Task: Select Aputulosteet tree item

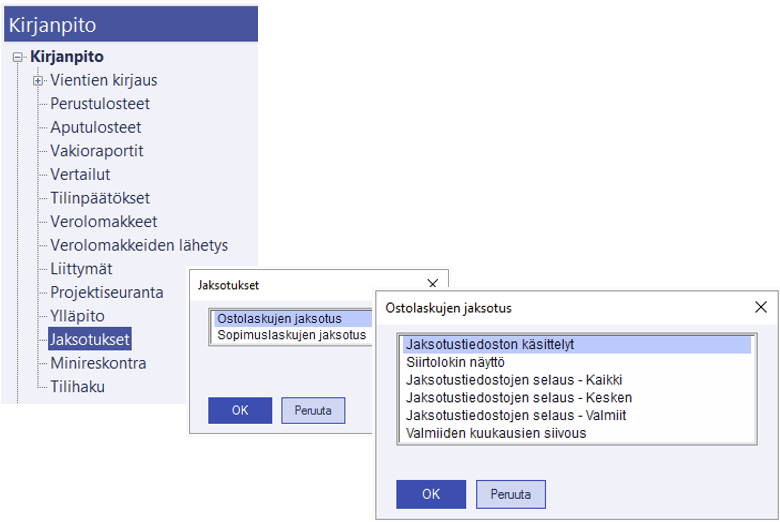Action: pos(95,128)
